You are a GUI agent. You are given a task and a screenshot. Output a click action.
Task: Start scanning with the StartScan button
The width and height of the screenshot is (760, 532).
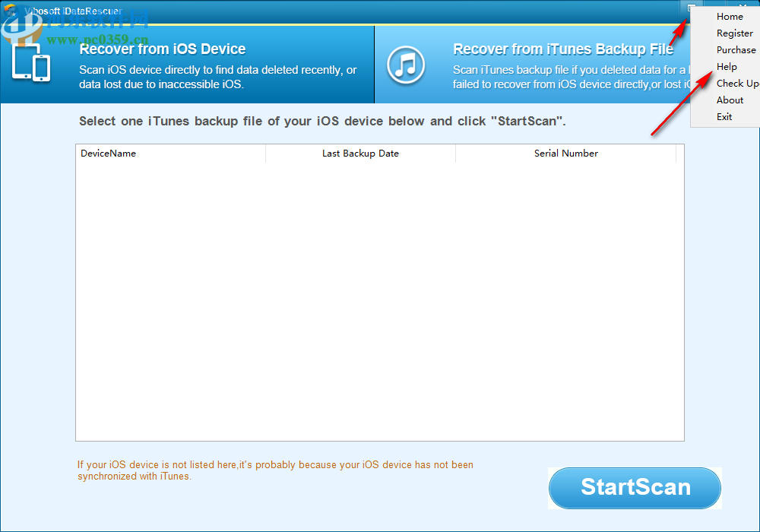[635, 488]
